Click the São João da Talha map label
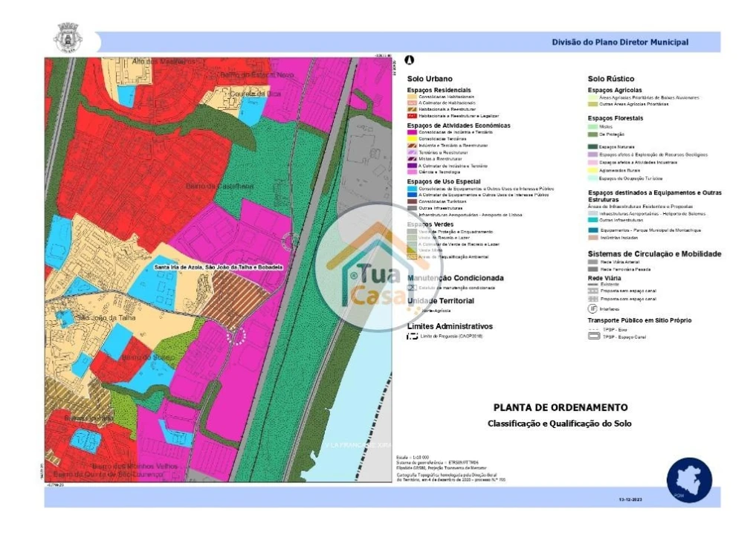Viewport: 756px width, 535px height. (x=106, y=318)
